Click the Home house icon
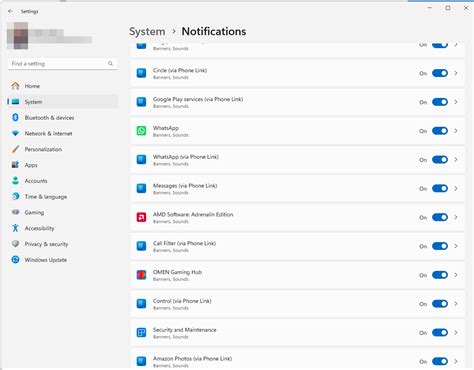 tap(15, 86)
